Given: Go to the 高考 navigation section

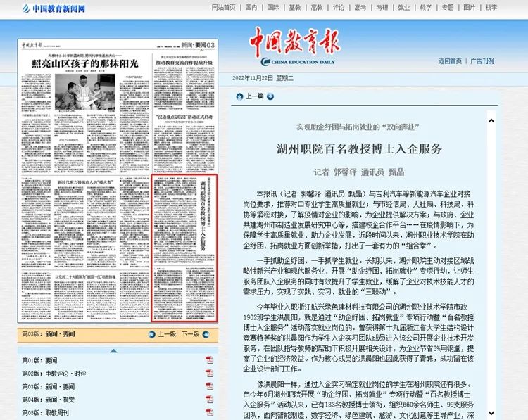Looking at the screenshot, I should (x=360, y=8).
